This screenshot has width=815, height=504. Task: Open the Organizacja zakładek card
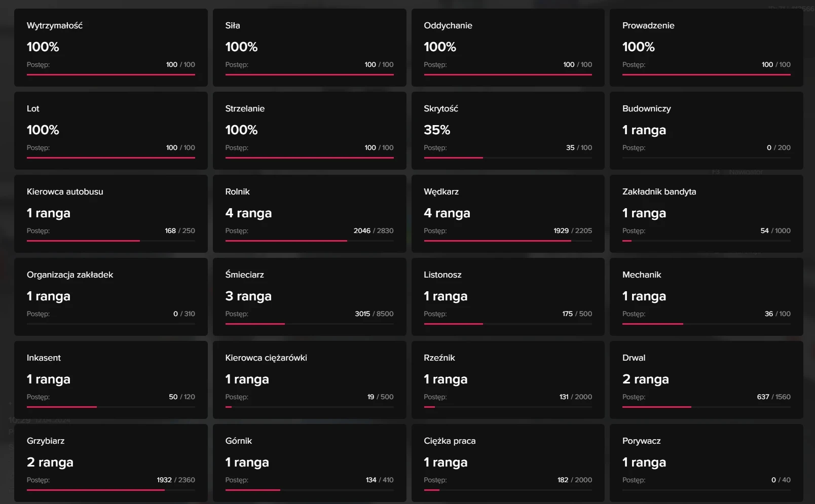[x=110, y=296]
